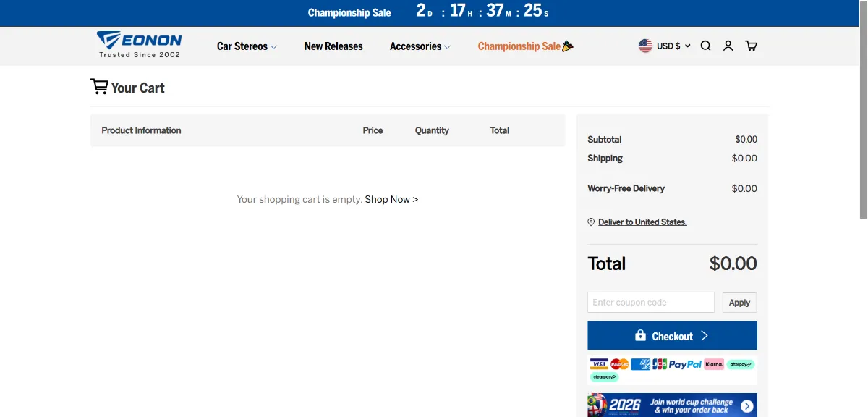The image size is (868, 417).
Task: Click the Worry-Free Delivery label
Action: point(626,188)
